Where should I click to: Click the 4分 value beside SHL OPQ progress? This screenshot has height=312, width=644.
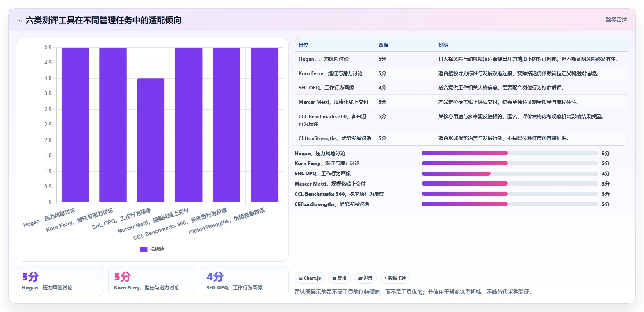[605, 174]
